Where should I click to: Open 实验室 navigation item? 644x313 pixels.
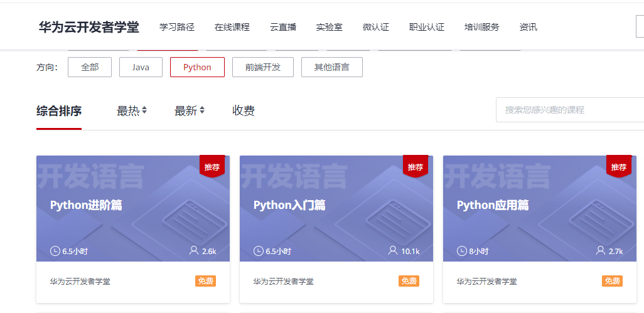[329, 28]
